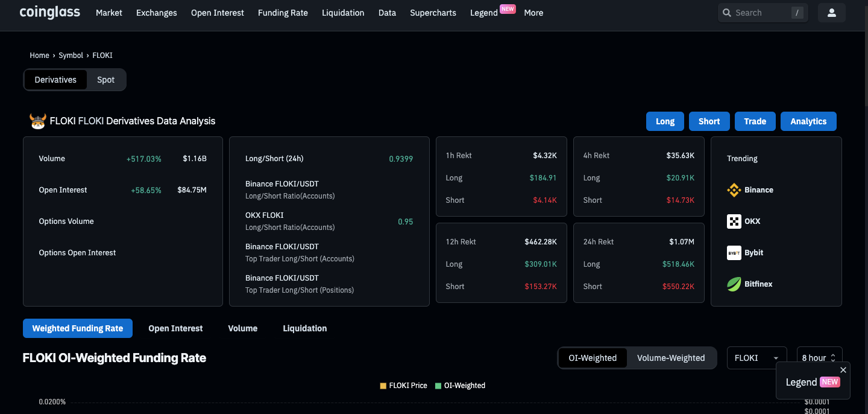Toggle the FLOKI Price legend marker

pyautogui.click(x=383, y=386)
